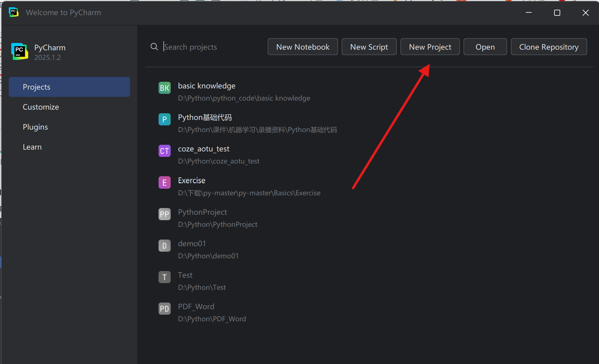The image size is (599, 364).
Task: Click the purple CT icon for coze_aotu_test
Action: pos(164,151)
